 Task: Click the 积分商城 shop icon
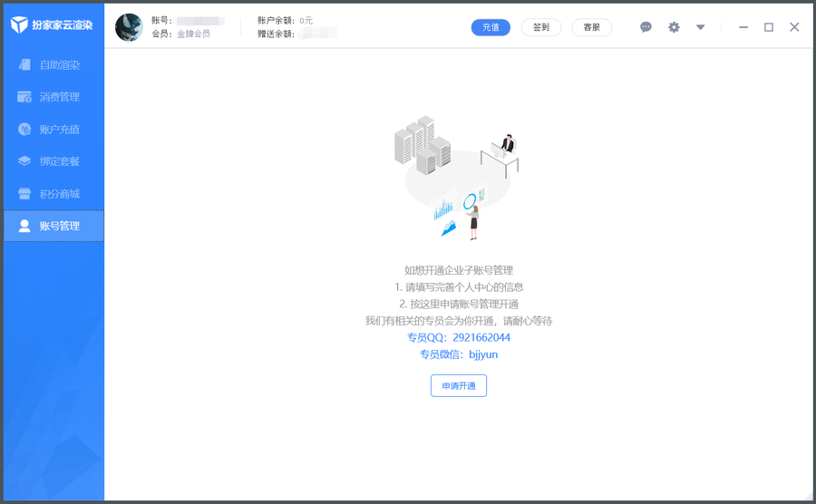coord(24,193)
